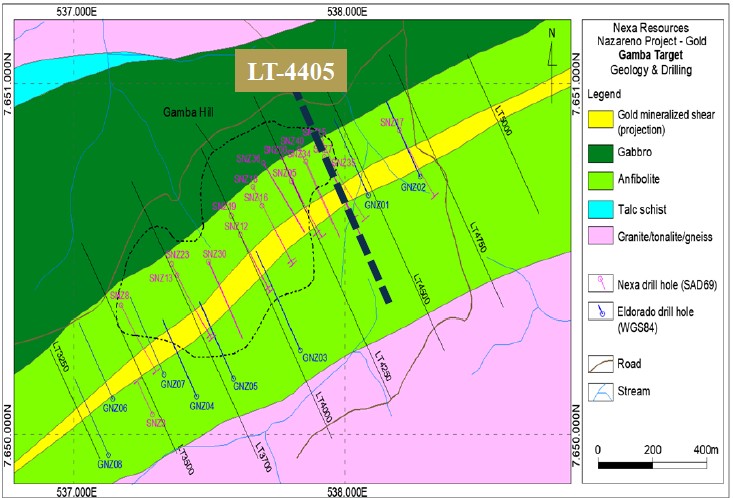Click the Road legend line symbol
Image resolution: width=733 pixels, height=498 pixels.
point(602,364)
